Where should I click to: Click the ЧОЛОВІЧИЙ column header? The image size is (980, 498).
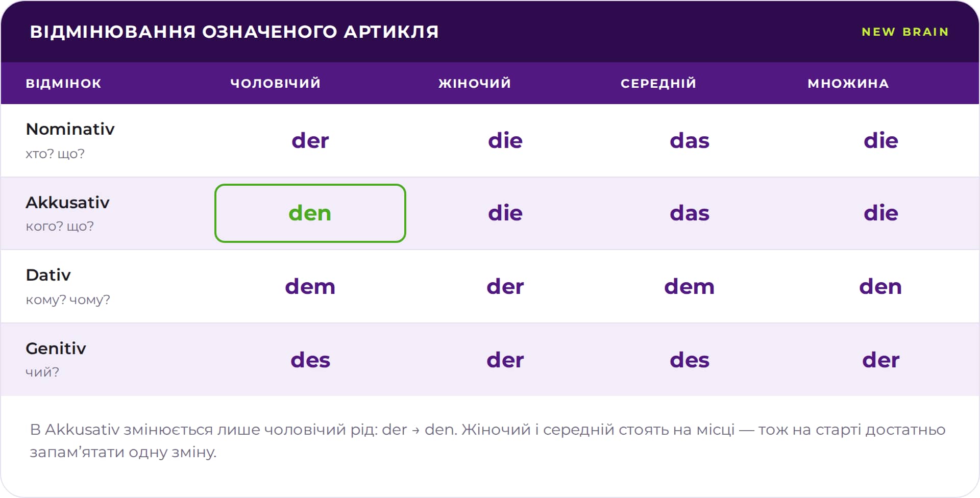[x=276, y=83]
